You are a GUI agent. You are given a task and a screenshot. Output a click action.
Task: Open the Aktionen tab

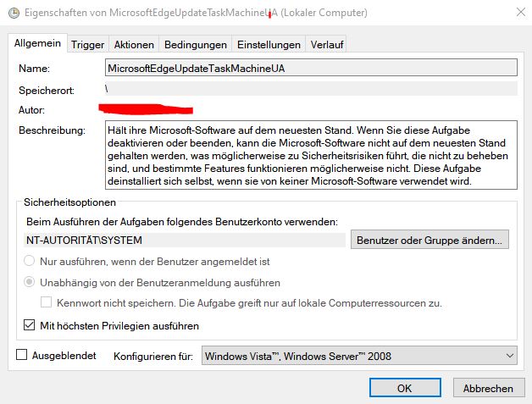(x=134, y=44)
